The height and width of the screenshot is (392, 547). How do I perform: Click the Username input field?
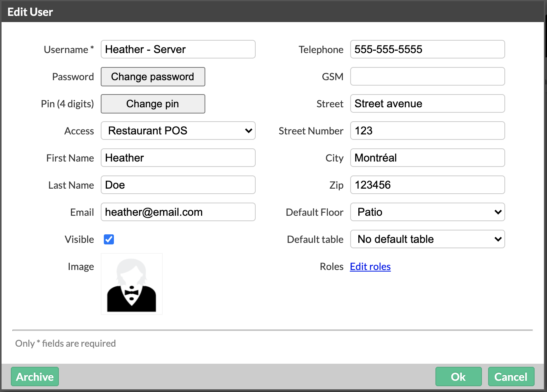pyautogui.click(x=178, y=49)
